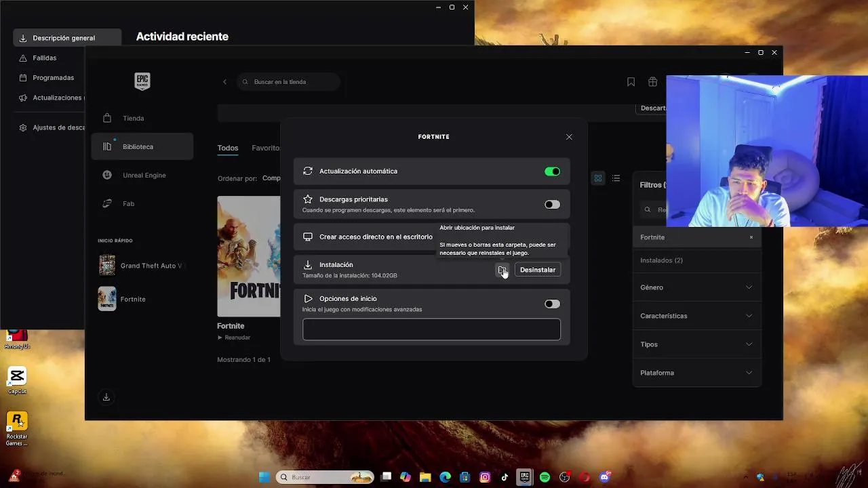The image size is (868, 488).
Task: Enable the Descargas prioritarias toggle
Action: coord(552,205)
